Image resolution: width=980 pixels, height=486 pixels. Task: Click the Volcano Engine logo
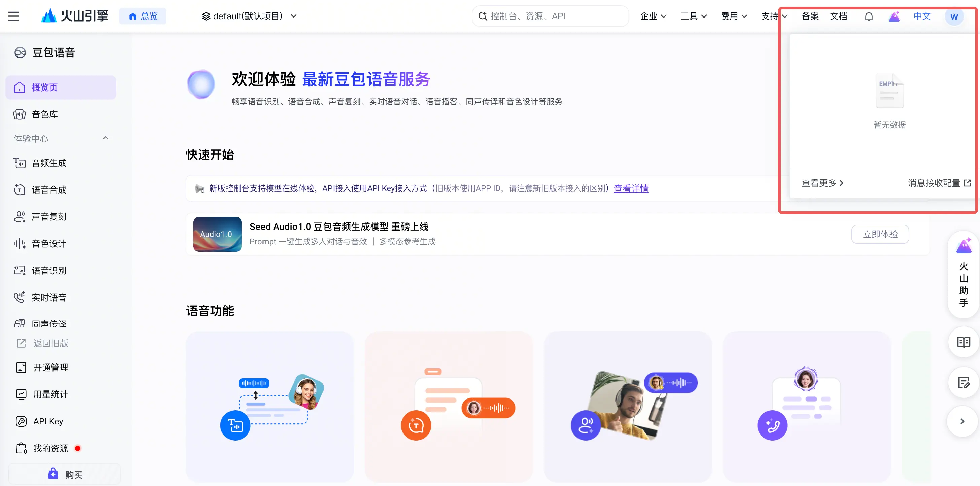[75, 16]
